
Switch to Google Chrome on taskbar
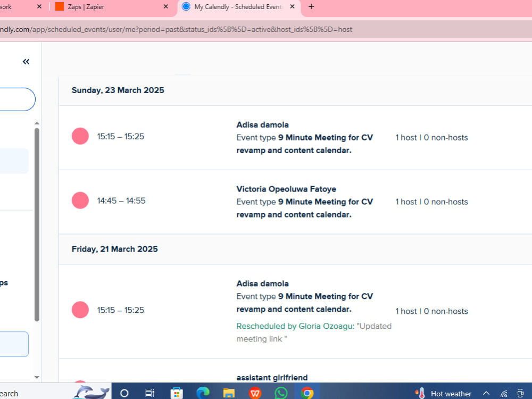click(307, 393)
